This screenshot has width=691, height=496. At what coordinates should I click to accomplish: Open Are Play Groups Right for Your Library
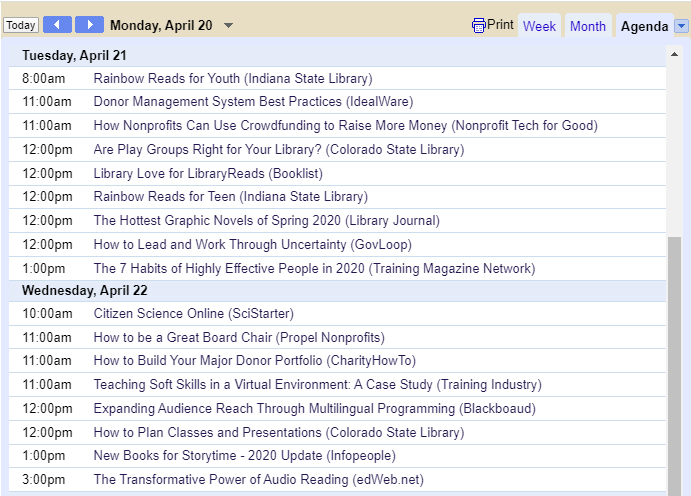(x=279, y=150)
